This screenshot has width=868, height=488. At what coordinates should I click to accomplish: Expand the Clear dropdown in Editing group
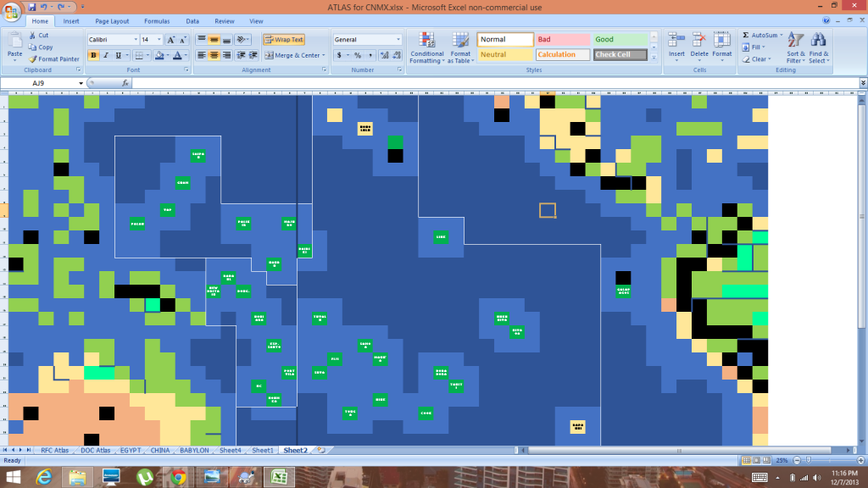[769, 59]
